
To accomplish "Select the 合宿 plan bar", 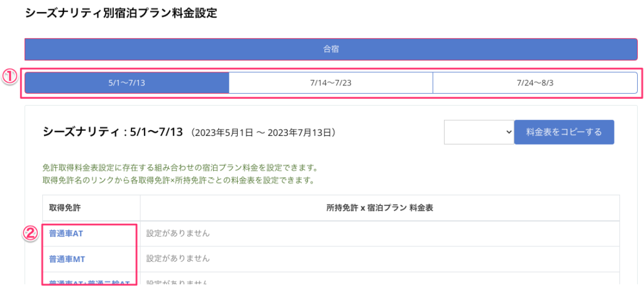I will (x=331, y=49).
